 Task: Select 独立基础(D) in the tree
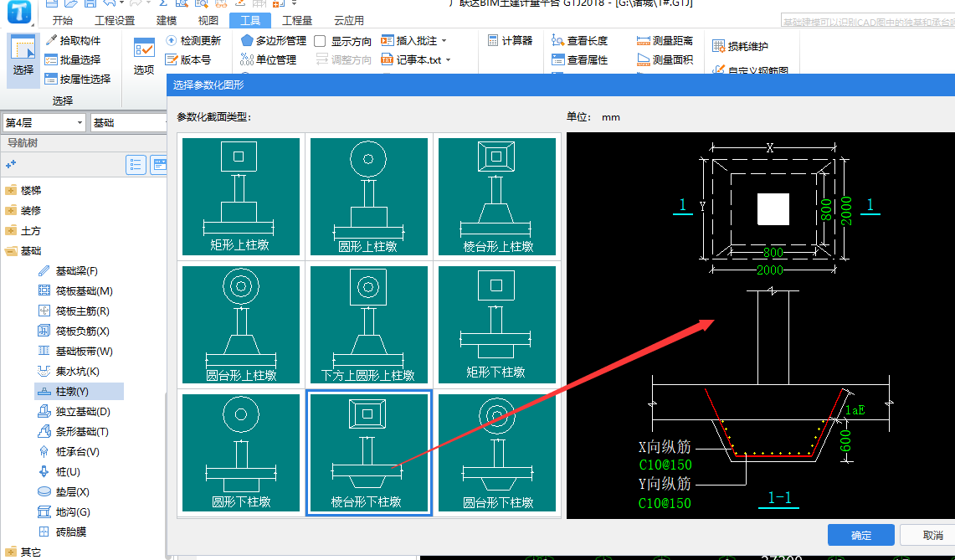[74, 411]
